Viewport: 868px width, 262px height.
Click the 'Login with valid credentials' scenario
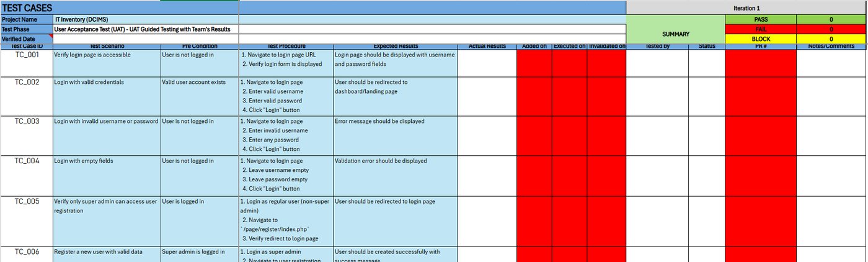coord(107,96)
